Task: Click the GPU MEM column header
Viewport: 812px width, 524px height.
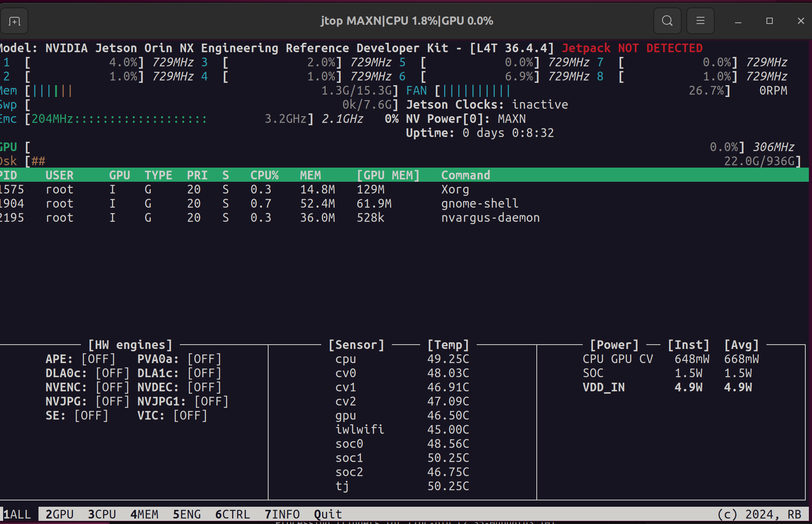Action: point(388,175)
